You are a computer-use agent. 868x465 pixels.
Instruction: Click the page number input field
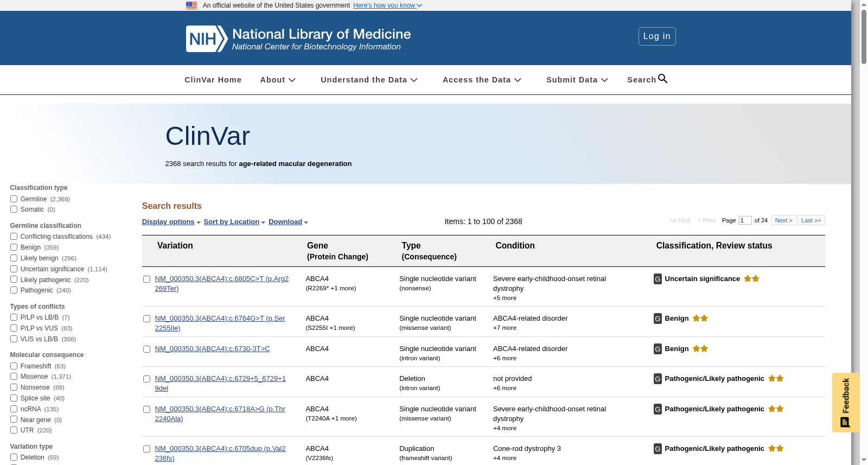(x=745, y=220)
